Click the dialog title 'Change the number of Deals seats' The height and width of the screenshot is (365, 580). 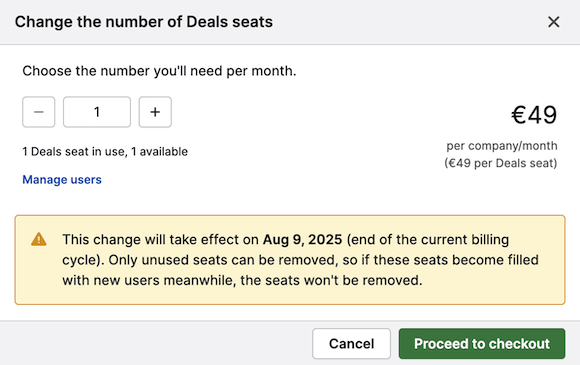coord(144,22)
